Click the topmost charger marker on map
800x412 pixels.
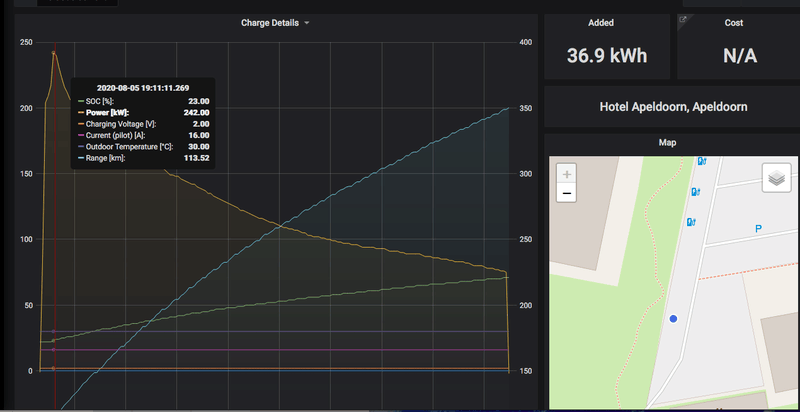[x=702, y=161]
